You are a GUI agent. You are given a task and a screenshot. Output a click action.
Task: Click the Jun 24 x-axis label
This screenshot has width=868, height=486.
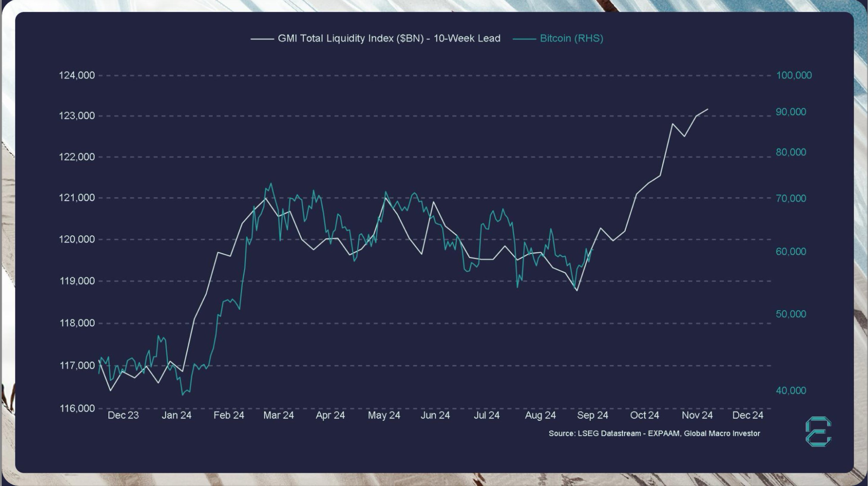(x=435, y=415)
